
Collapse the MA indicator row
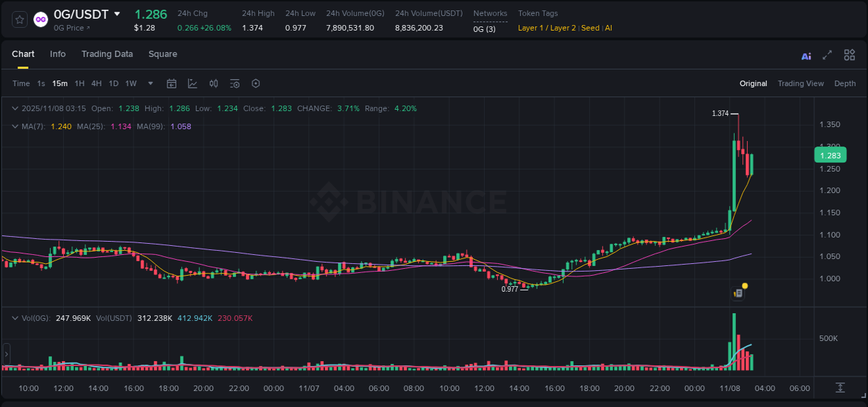pos(15,126)
